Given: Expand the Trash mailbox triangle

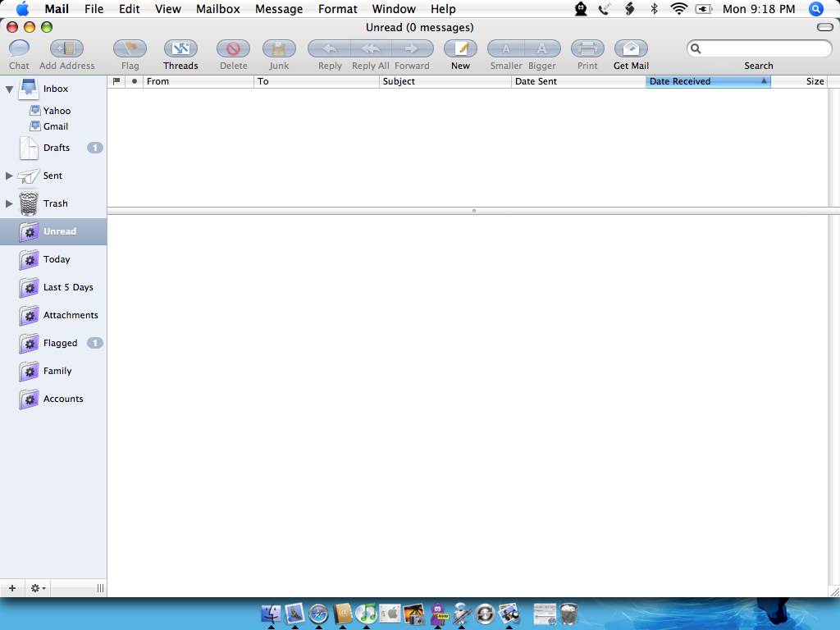Looking at the screenshot, I should click(9, 203).
